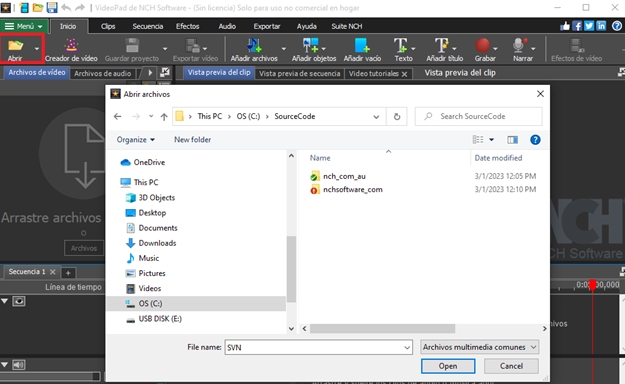625x384 pixels.
Task: Toggle the preview pane icon
Action: tap(513, 140)
